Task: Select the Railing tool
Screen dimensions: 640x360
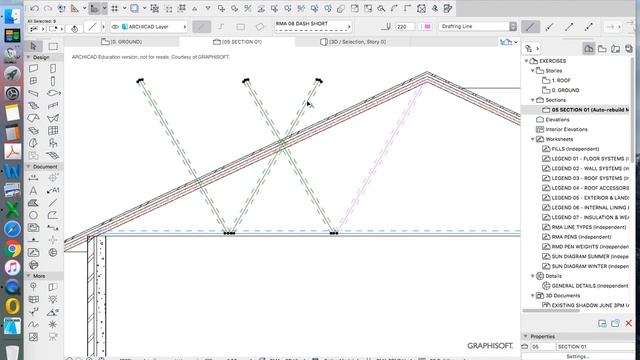Action: click(x=53, y=106)
